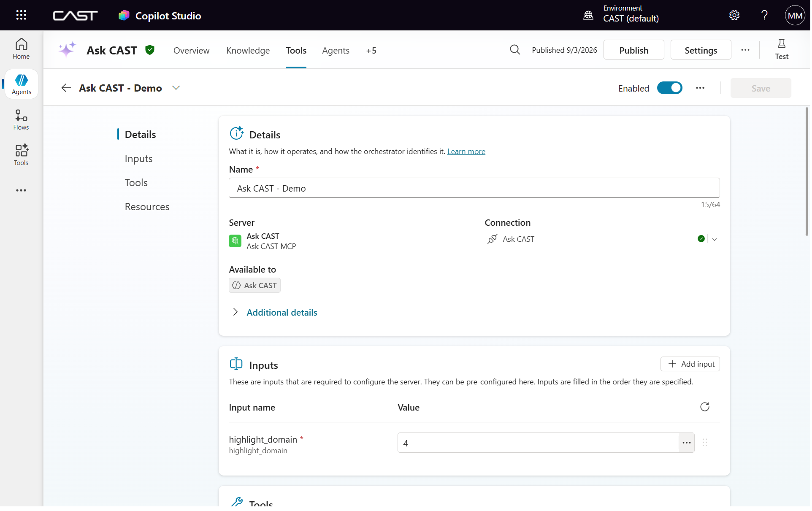Jump to Details section in side nav

tap(141, 135)
